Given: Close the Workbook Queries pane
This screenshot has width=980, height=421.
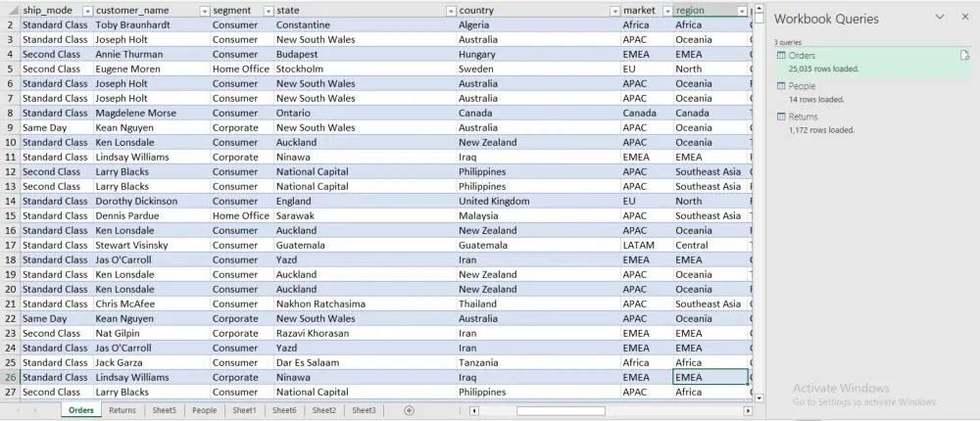Looking at the screenshot, I should tap(962, 18).
